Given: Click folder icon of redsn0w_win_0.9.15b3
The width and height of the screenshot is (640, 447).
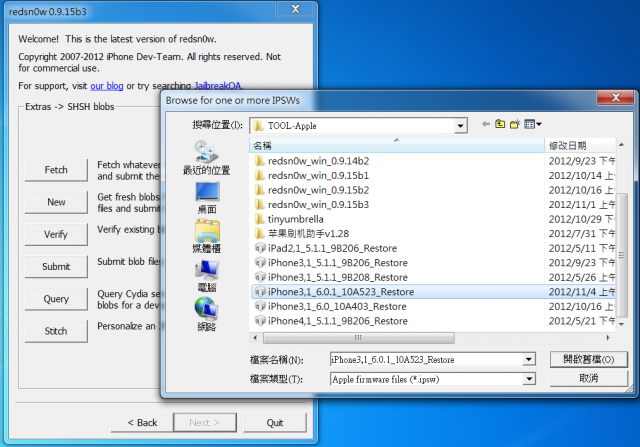Looking at the screenshot, I should (259, 205).
